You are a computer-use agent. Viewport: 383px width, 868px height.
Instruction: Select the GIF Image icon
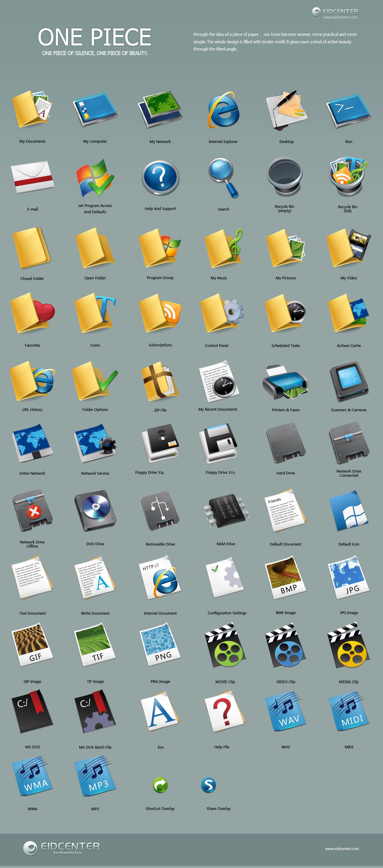point(32,644)
